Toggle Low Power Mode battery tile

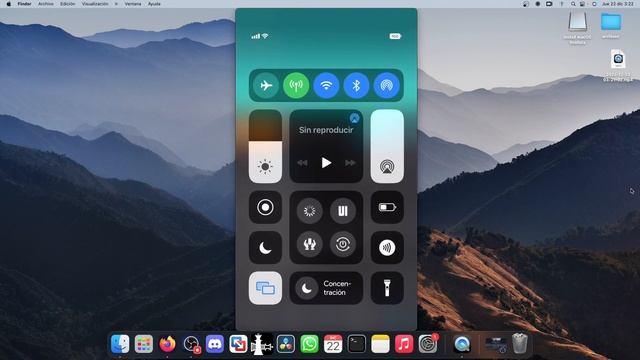tap(387, 207)
